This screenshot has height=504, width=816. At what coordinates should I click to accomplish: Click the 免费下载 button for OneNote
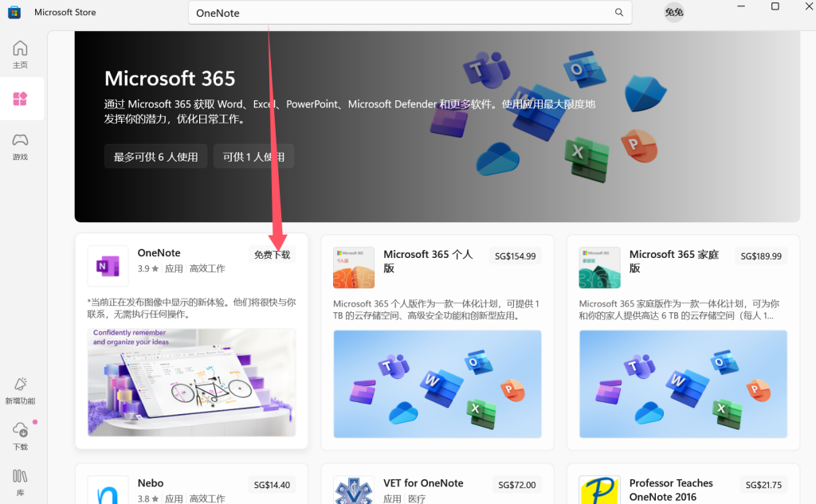273,255
